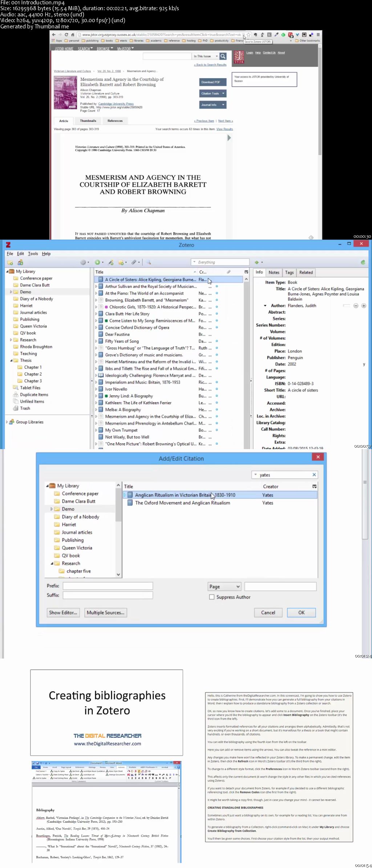Open the Citation Tools dropdown

[x=213, y=93]
